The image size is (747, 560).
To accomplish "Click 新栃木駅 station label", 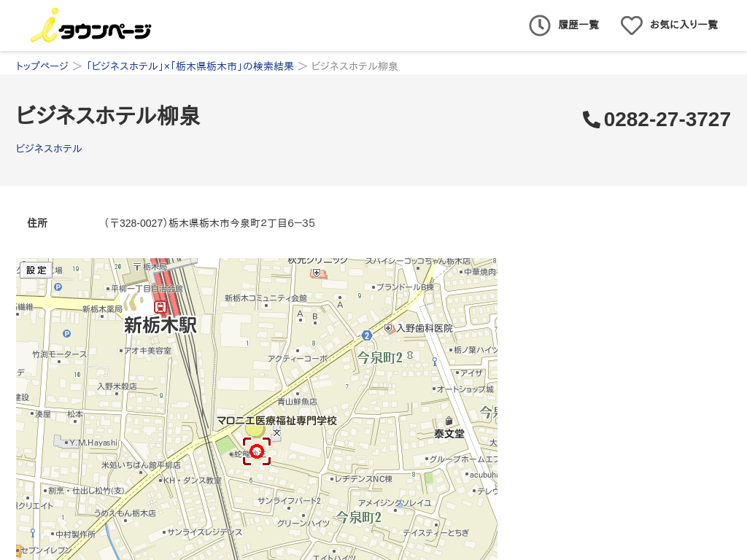I will 160,326.
